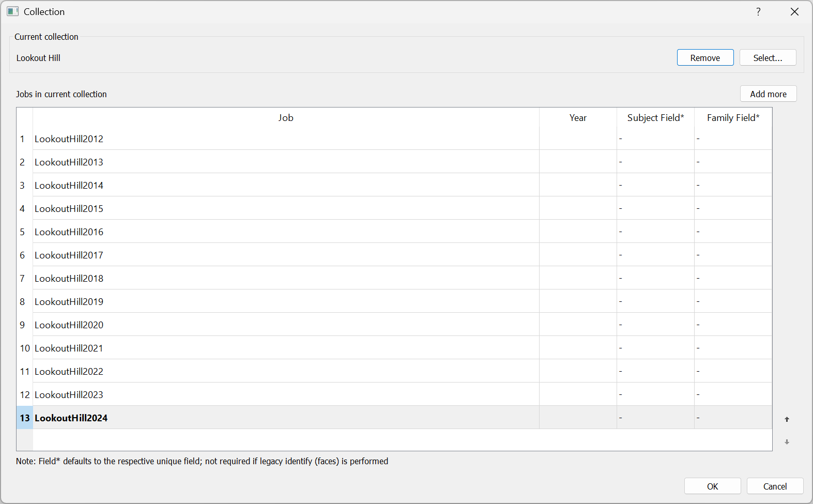Click Subject Field cell for LookoutHill2021
The image size is (813, 504).
click(655, 348)
